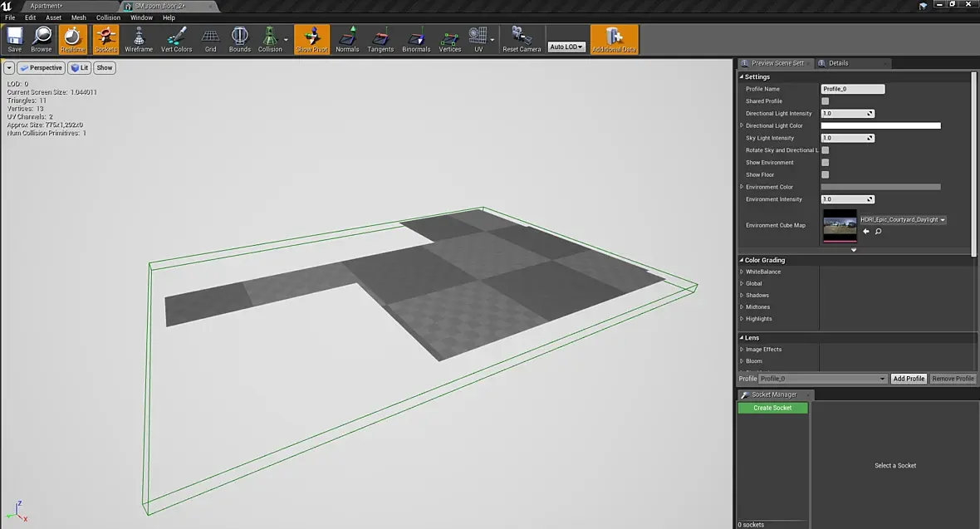980x529 pixels.
Task: Toggle Normals display icon
Action: tap(347, 38)
